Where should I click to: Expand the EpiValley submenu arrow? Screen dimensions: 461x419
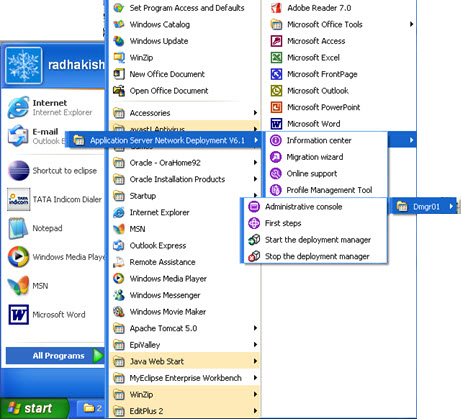coord(255,344)
